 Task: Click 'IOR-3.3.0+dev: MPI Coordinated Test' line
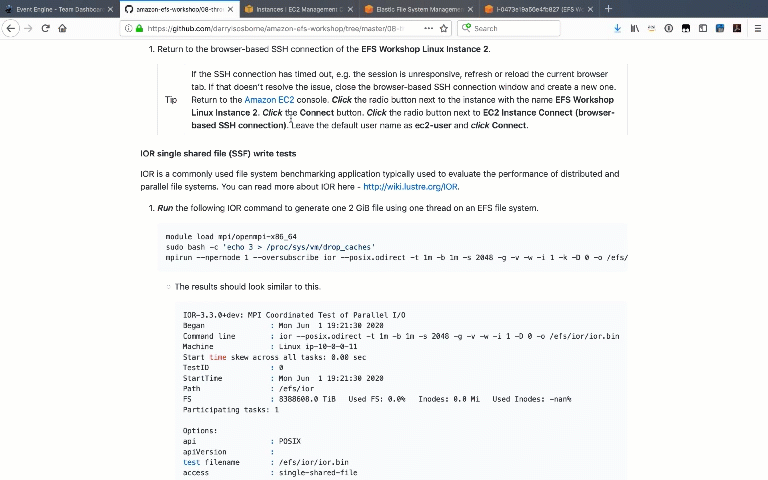(294, 315)
